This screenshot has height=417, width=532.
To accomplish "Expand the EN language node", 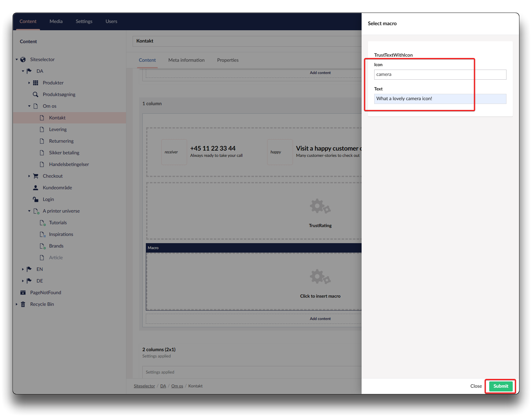I will 23,269.
